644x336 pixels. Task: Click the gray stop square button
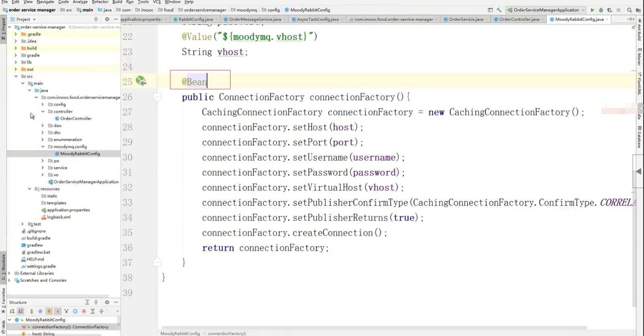(618, 10)
